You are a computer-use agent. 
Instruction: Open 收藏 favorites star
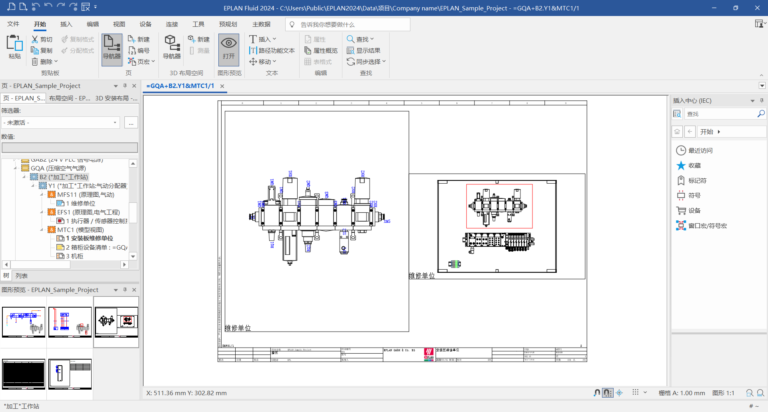pyautogui.click(x=689, y=166)
